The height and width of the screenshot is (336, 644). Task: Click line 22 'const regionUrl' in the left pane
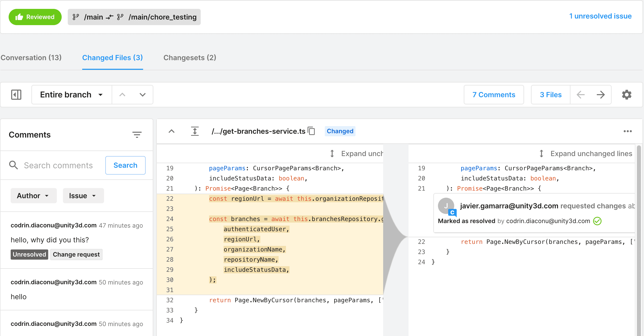270,199
